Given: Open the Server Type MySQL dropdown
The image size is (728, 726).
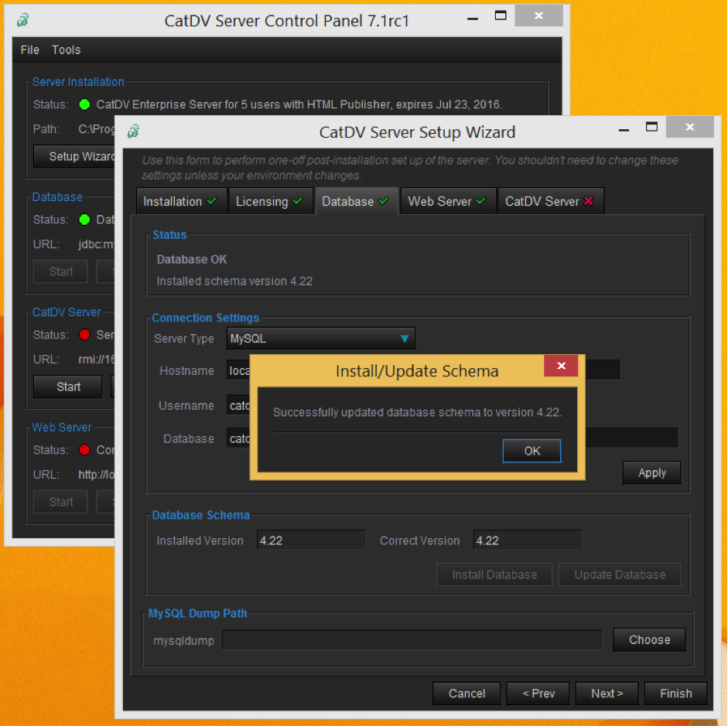Looking at the screenshot, I should [x=321, y=339].
